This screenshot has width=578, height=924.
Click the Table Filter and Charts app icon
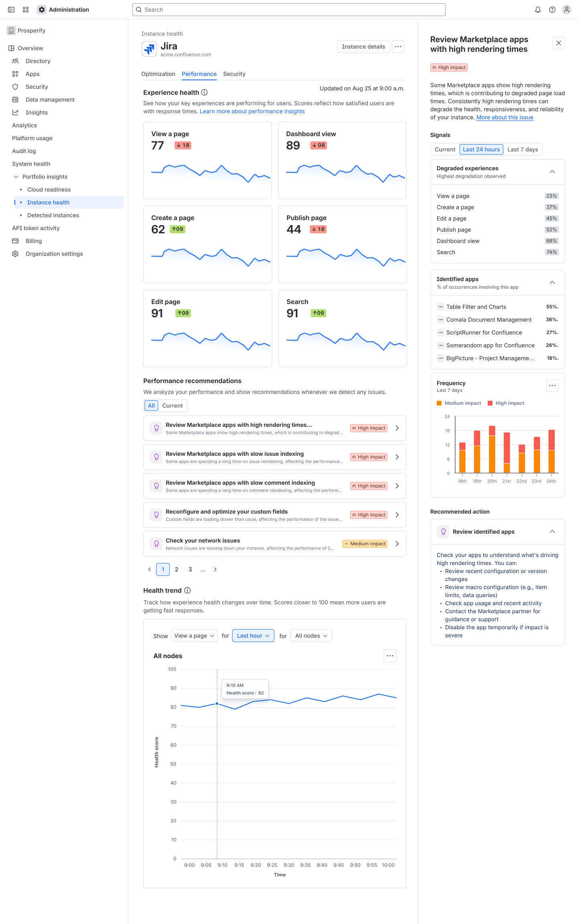pos(441,307)
